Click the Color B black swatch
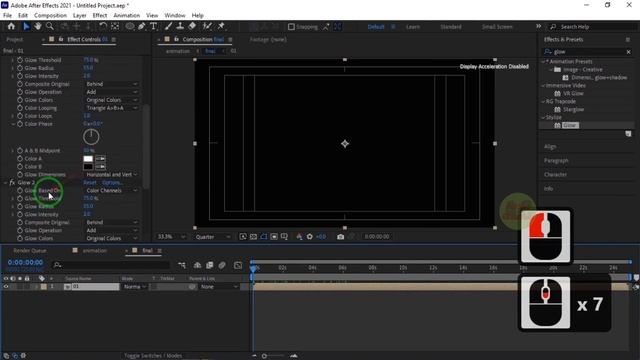640x360 pixels. coord(88,167)
